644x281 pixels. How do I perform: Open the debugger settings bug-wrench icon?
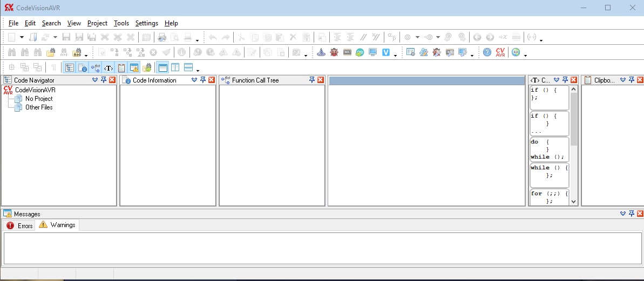click(437, 52)
